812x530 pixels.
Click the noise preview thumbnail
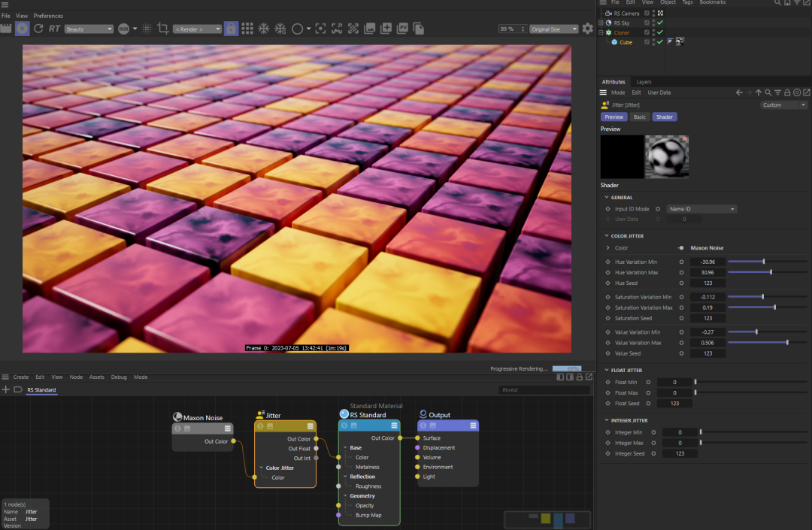click(666, 156)
